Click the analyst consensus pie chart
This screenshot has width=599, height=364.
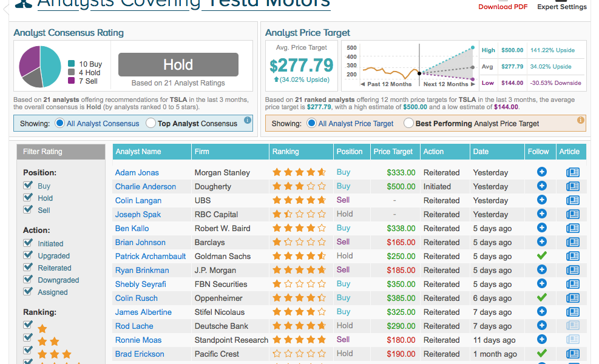(40, 66)
